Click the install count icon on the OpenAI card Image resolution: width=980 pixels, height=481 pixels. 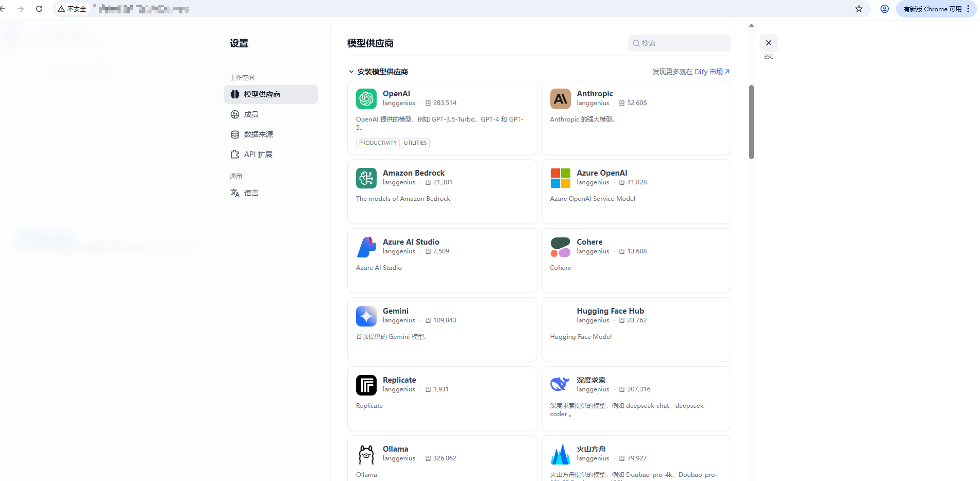tap(428, 103)
